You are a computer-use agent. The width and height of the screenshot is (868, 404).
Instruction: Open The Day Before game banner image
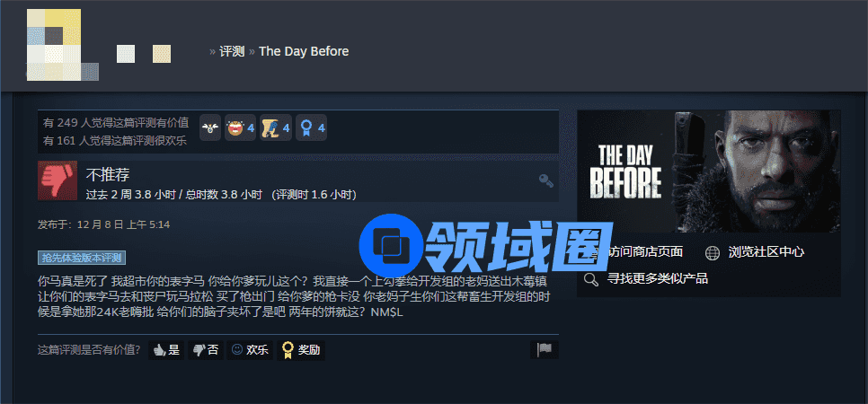(709, 171)
